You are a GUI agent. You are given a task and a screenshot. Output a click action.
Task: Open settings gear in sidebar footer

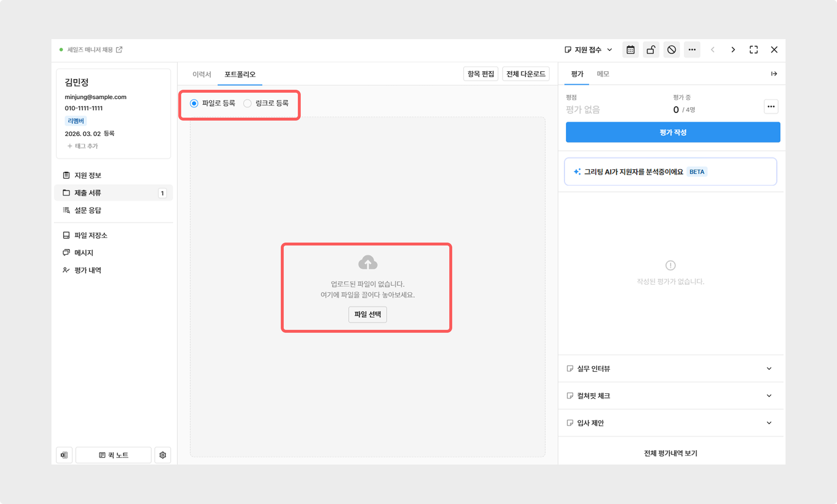pos(163,455)
